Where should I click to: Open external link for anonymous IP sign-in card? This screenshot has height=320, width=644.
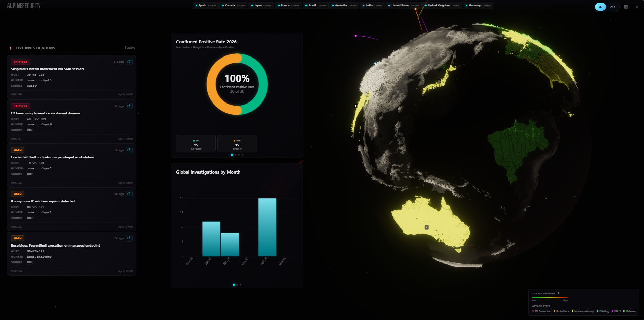[129, 194]
